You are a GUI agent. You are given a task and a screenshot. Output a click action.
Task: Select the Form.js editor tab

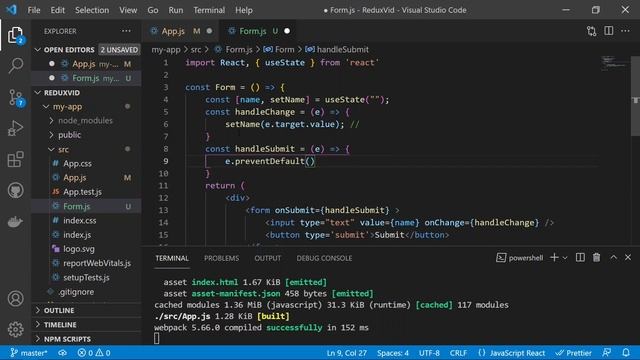click(258, 31)
